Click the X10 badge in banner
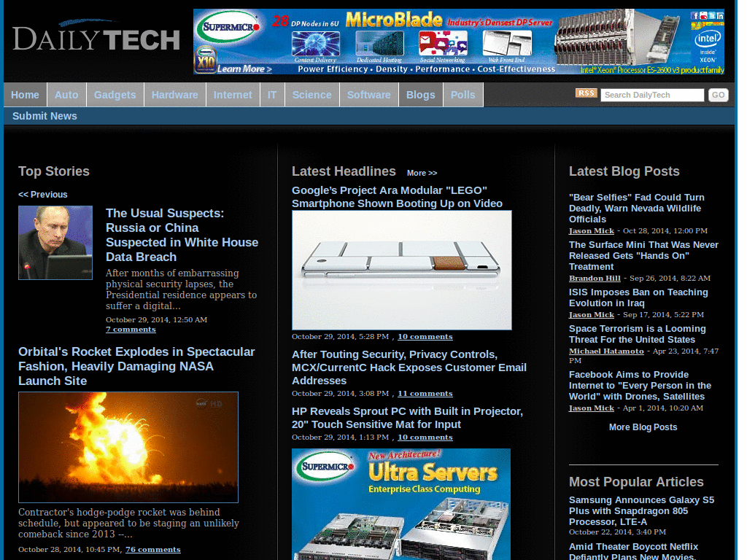Screen dimensions: 747x560 coord(206,60)
